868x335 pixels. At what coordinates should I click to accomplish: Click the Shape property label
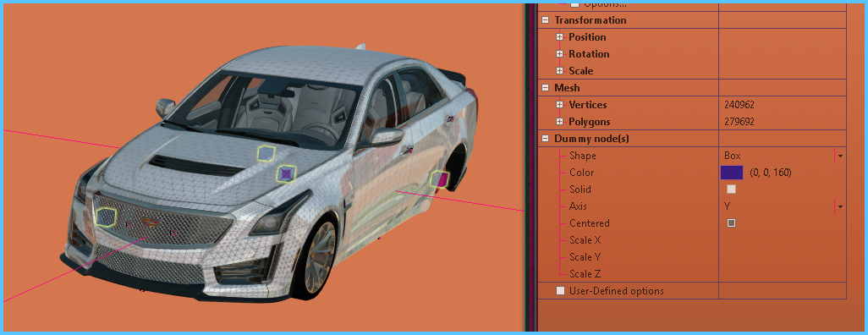(582, 156)
